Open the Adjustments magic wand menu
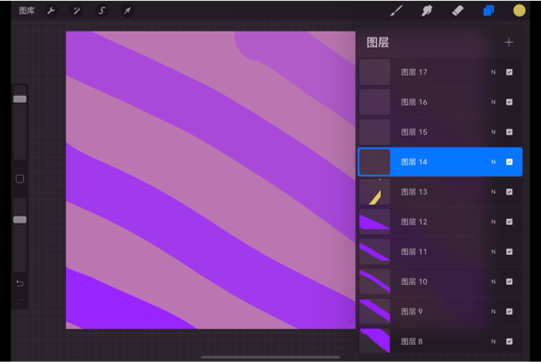Screen dimensions: 541x362 (76, 11)
